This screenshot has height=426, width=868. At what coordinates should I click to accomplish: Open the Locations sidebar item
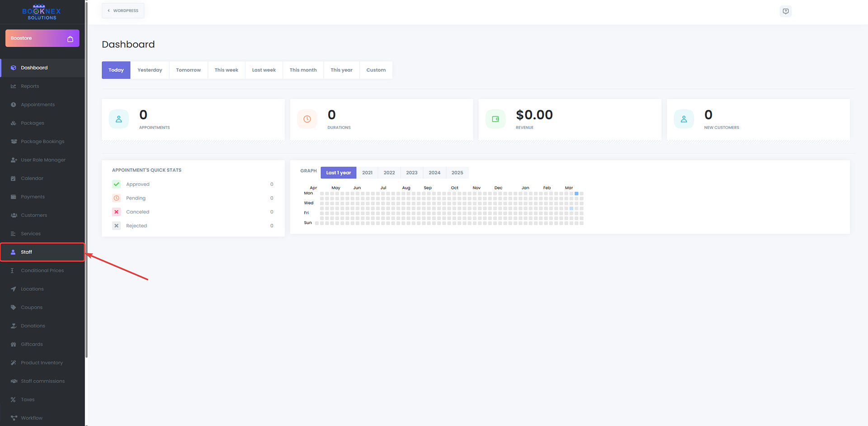click(x=32, y=289)
